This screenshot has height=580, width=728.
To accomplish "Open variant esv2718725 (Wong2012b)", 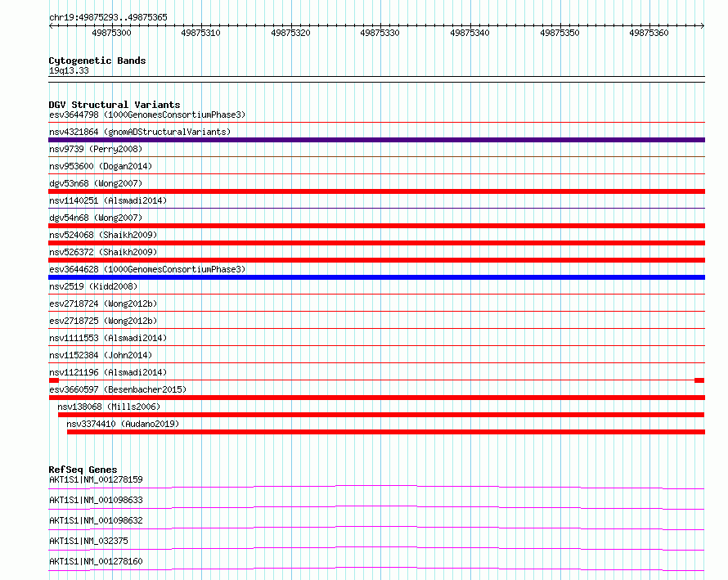I will pos(103,321).
